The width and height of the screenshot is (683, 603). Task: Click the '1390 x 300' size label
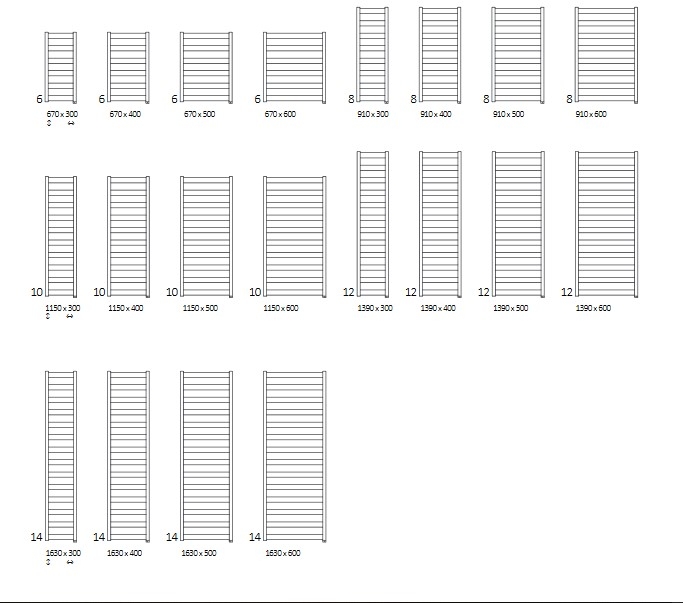(x=375, y=308)
